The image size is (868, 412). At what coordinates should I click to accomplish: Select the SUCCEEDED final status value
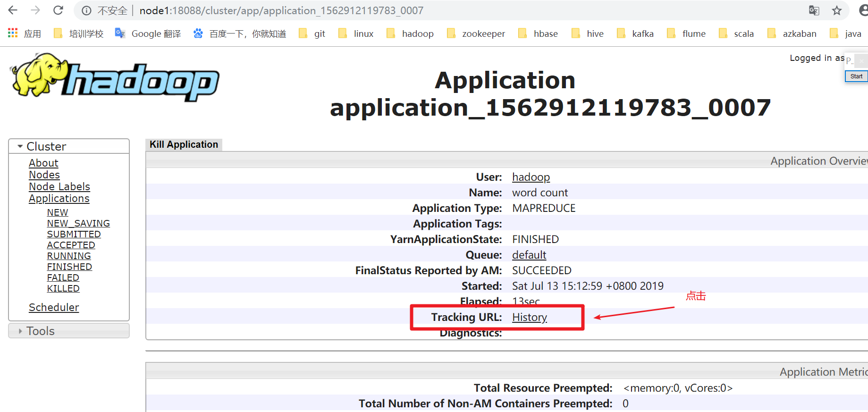coord(542,270)
